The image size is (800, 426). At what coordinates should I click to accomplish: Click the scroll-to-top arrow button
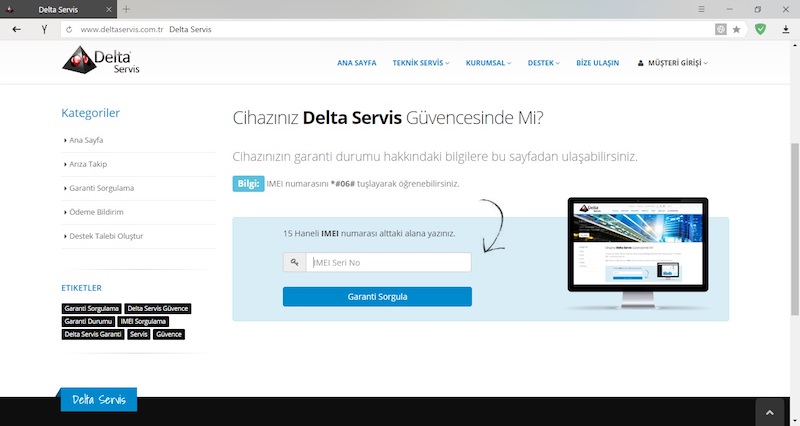[x=769, y=412]
